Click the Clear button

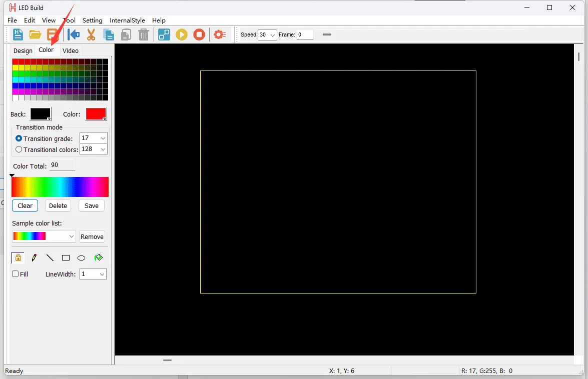pyautogui.click(x=25, y=205)
